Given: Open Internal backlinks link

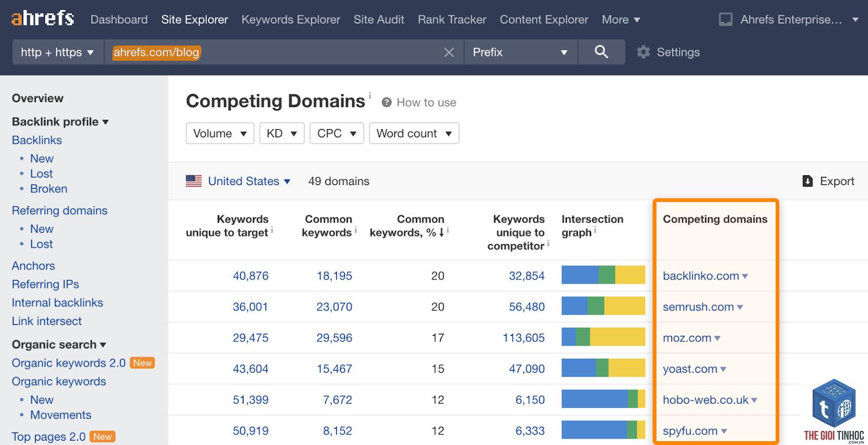Looking at the screenshot, I should [x=58, y=303].
